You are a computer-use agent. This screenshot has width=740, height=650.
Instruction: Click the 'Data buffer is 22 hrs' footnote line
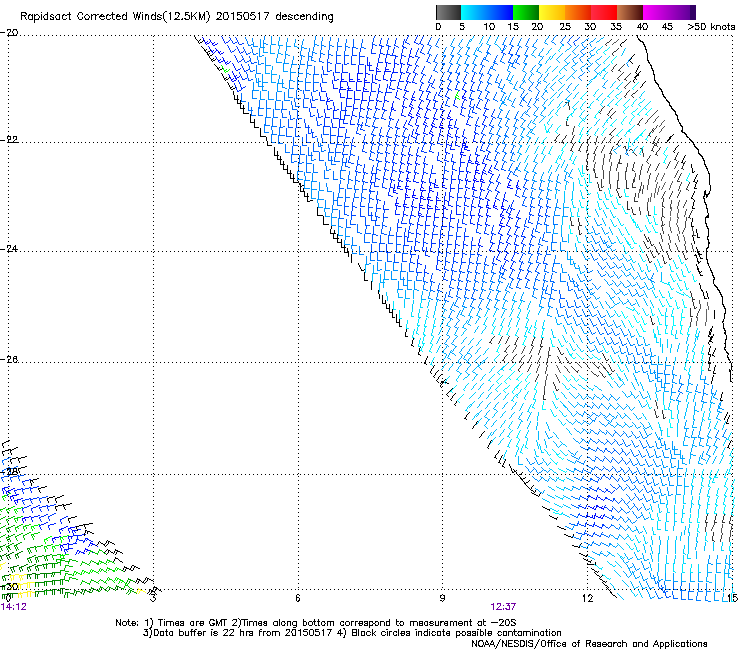352,633
